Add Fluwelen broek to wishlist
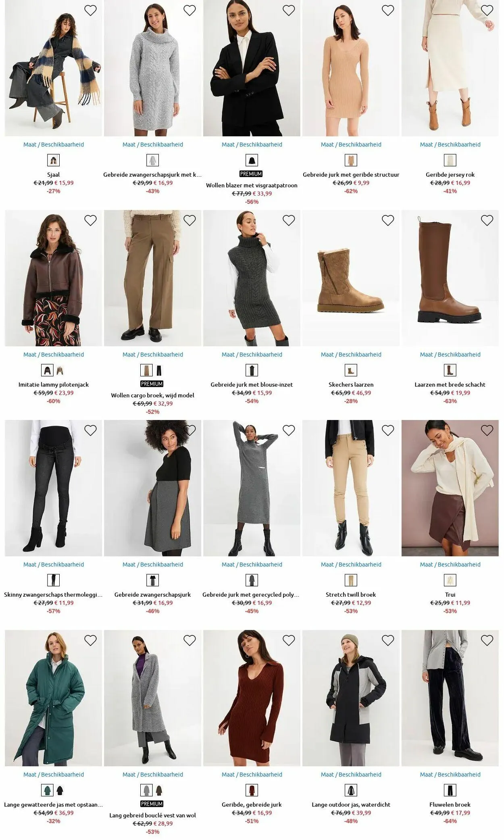Image resolution: width=504 pixels, height=840 pixels. click(487, 640)
